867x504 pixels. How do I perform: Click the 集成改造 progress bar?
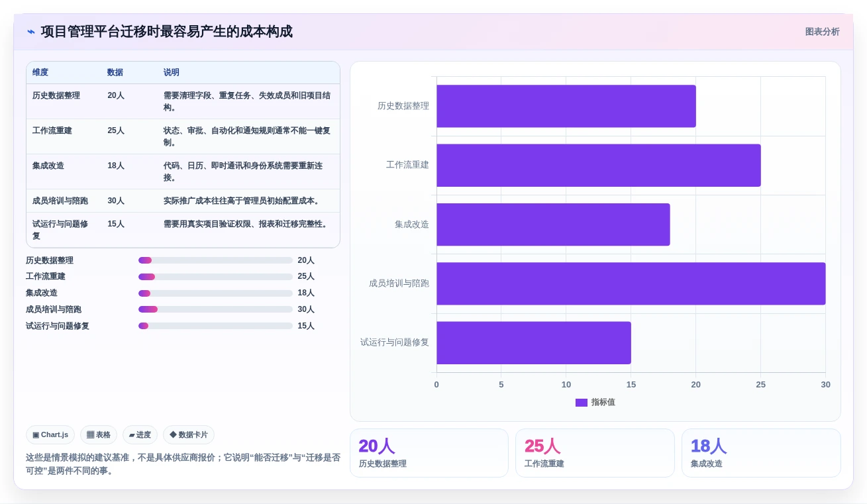click(215, 293)
